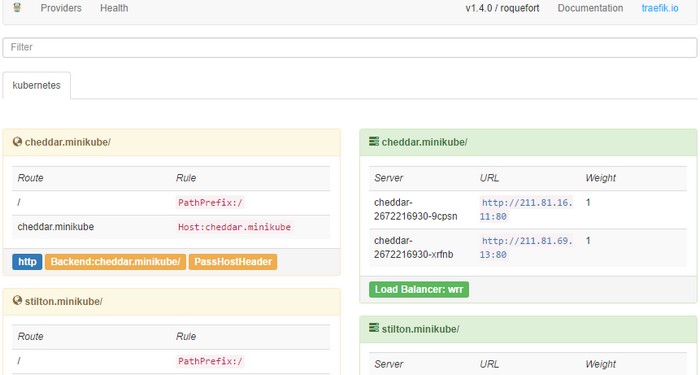Click the globe icon beside stilton.minikube frontend
The width and height of the screenshot is (700, 375).
pyautogui.click(x=17, y=300)
